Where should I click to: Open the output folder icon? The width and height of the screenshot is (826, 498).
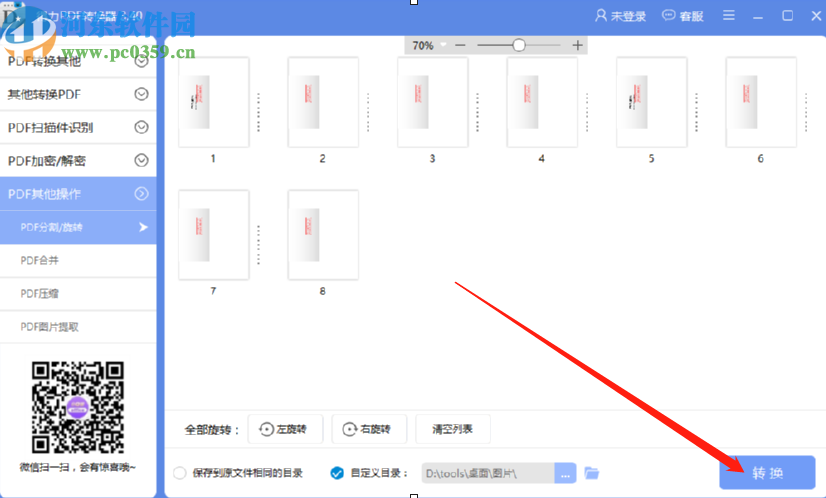pyautogui.click(x=592, y=473)
